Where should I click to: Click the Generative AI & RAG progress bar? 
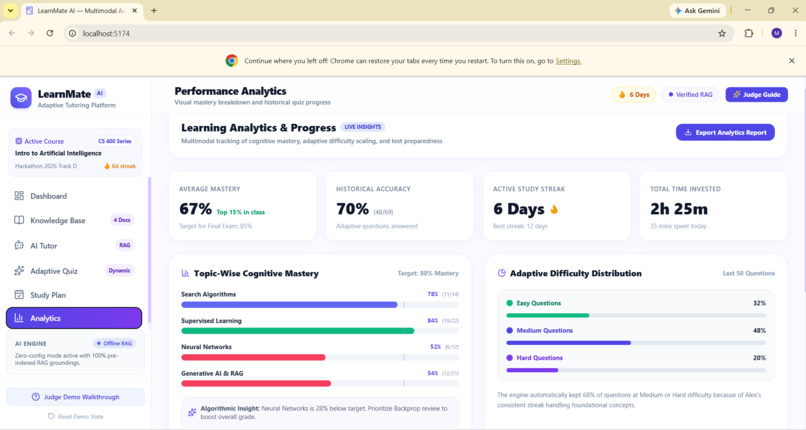pyautogui.click(x=320, y=383)
